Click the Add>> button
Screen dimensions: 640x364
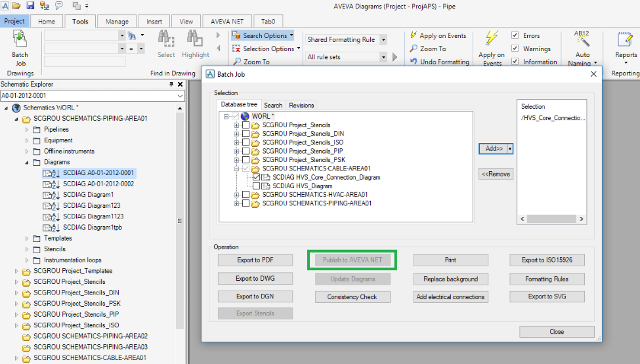(x=494, y=149)
